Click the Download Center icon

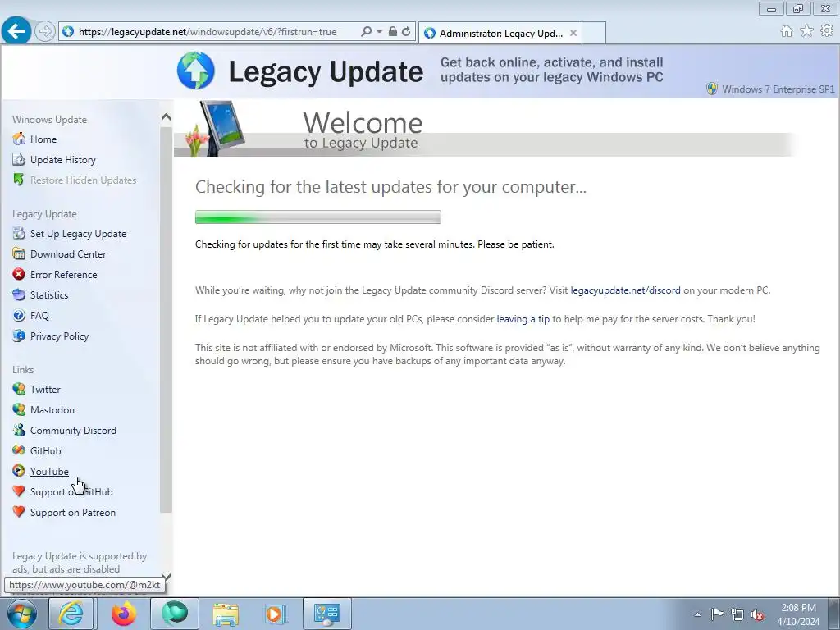pos(19,254)
